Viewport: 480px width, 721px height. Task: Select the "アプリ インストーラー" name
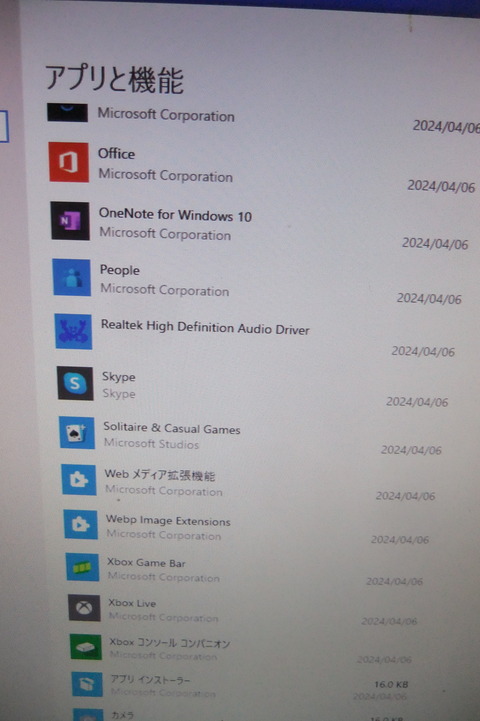click(x=149, y=680)
